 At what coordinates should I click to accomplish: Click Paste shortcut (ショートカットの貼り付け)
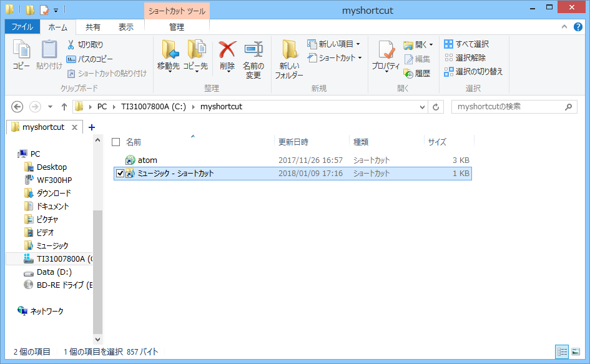(107, 74)
